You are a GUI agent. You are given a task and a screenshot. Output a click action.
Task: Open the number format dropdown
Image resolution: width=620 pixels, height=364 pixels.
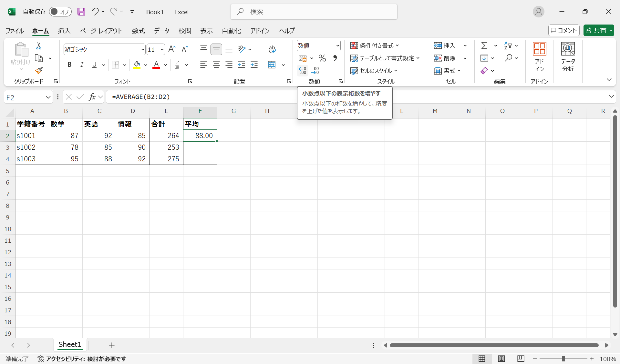pos(337,45)
